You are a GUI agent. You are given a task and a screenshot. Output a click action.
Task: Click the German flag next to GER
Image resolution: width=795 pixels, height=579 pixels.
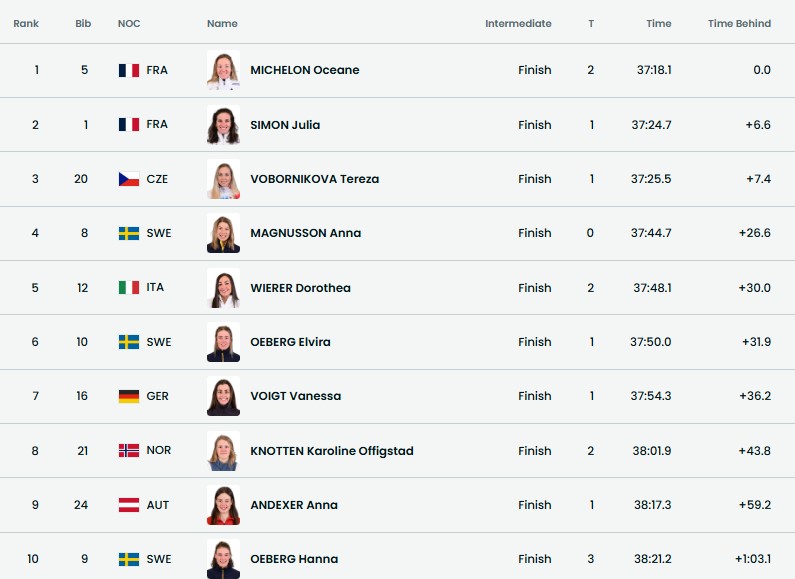pyautogui.click(x=128, y=396)
